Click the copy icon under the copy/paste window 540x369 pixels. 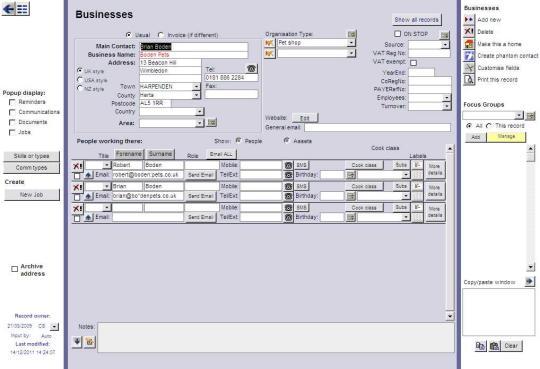480,346
